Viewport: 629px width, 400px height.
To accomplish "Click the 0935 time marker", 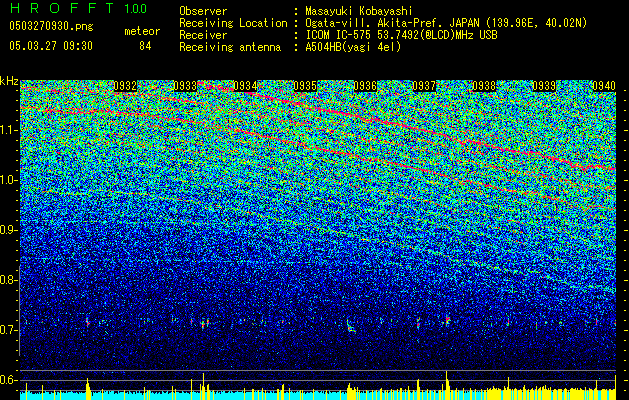I will (x=305, y=86).
